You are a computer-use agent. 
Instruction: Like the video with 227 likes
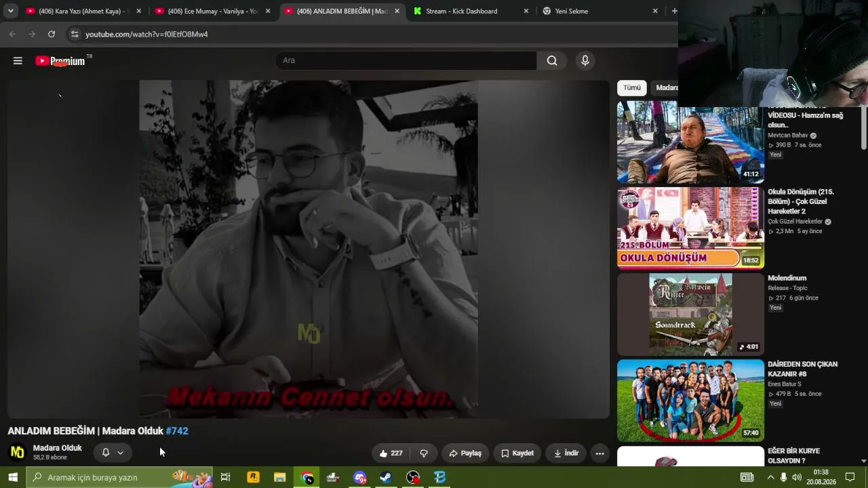pos(391,453)
